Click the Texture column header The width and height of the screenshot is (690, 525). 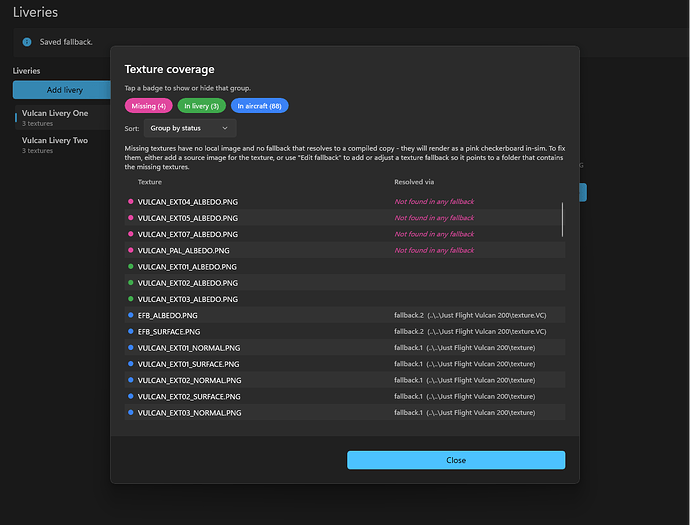coord(150,182)
